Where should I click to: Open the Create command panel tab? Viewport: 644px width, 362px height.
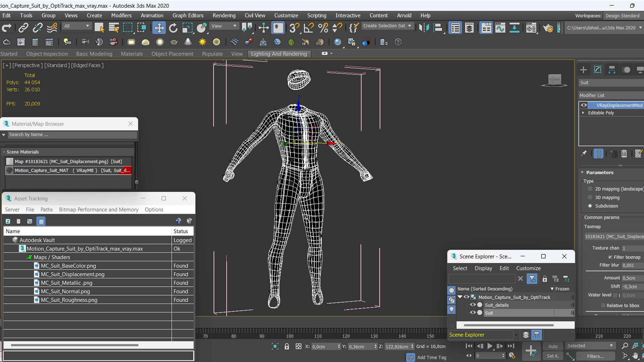coord(583,69)
